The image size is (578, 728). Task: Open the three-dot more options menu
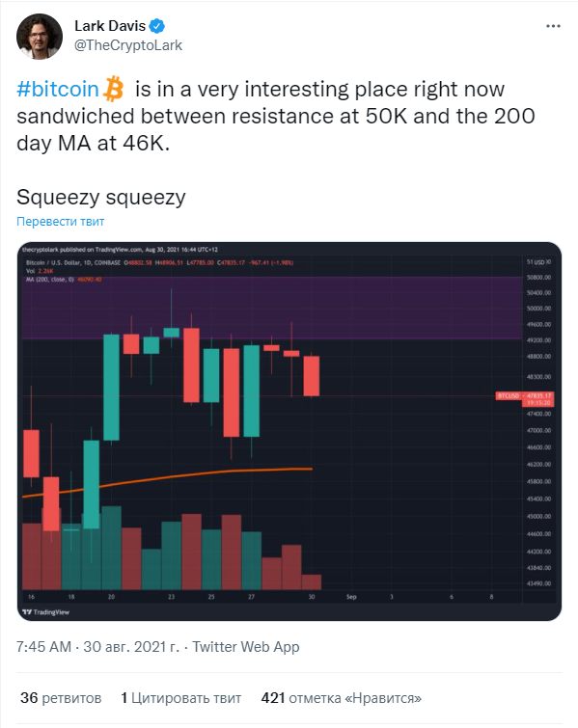point(553,26)
